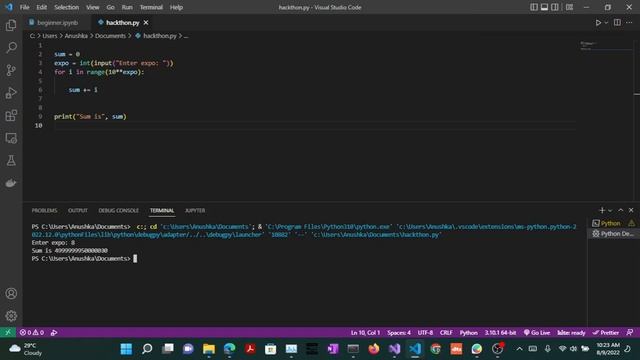This screenshot has width=640, height=360.
Task: Open File Explorer from the taskbar
Action: (209, 349)
